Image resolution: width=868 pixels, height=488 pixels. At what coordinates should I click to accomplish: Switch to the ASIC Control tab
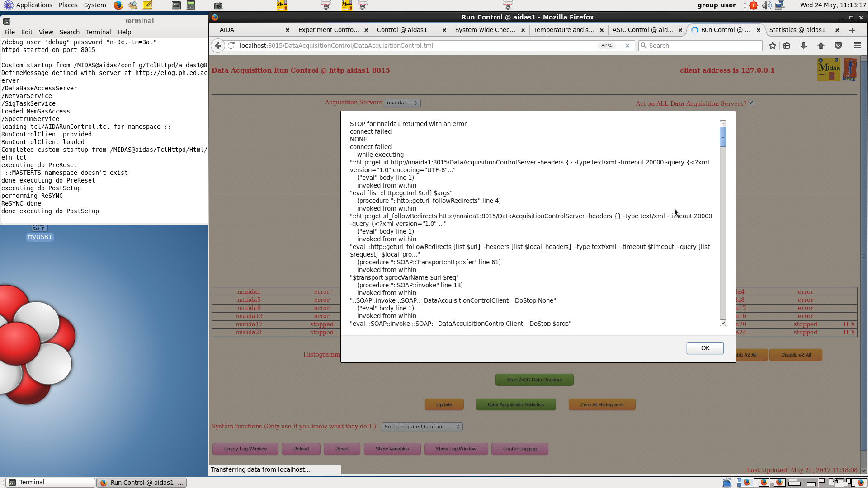(642, 30)
